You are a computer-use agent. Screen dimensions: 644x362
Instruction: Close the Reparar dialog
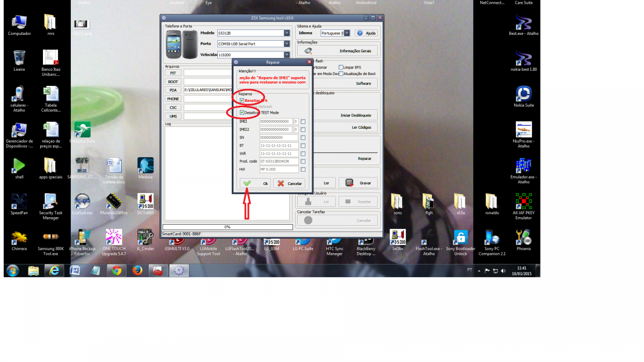tap(309, 62)
